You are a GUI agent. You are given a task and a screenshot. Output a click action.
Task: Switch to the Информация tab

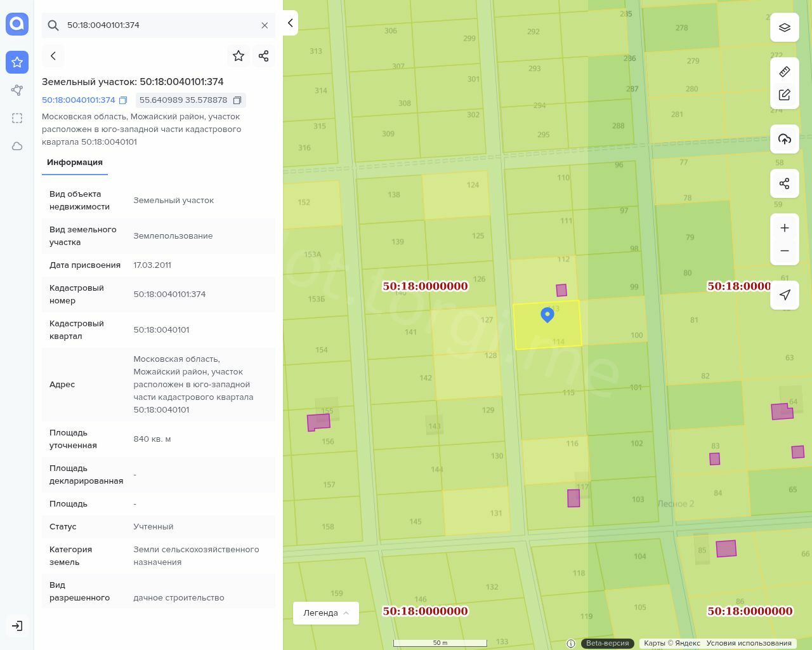(75, 162)
